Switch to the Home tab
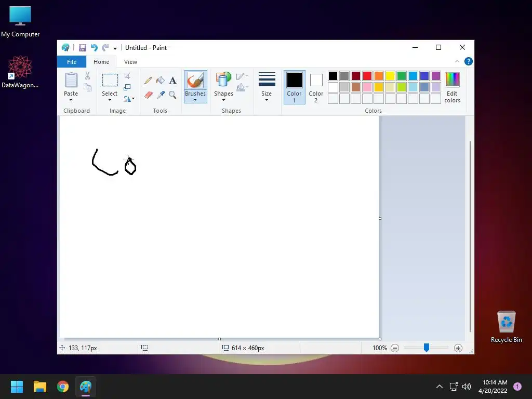This screenshot has height=399, width=532. pyautogui.click(x=101, y=62)
